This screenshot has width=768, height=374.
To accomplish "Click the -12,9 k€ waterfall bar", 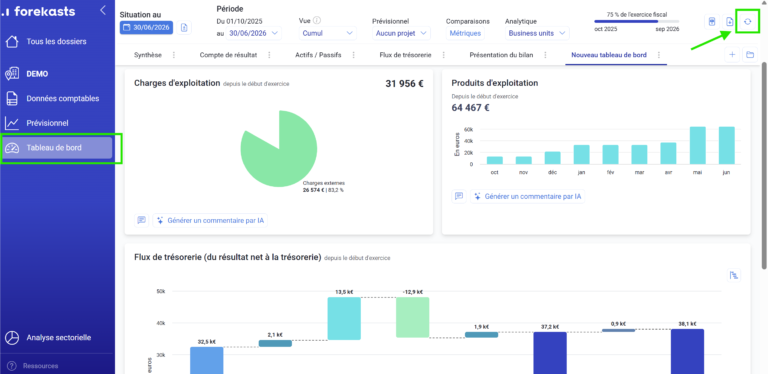I will tap(412, 317).
